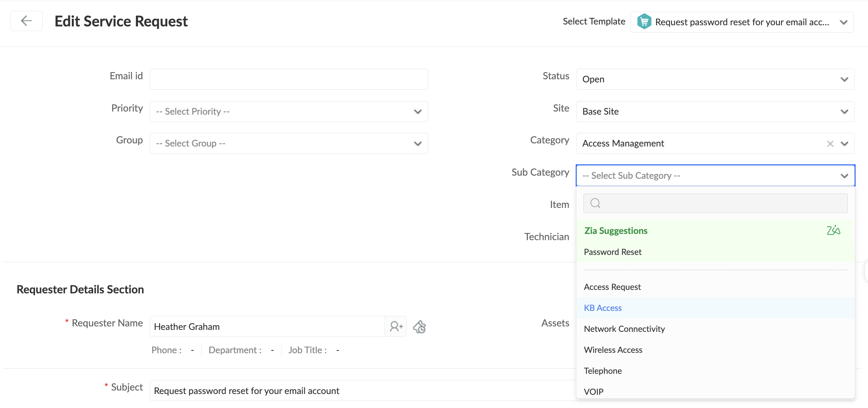
Task: Open the Select Group dropdown
Action: click(x=289, y=143)
